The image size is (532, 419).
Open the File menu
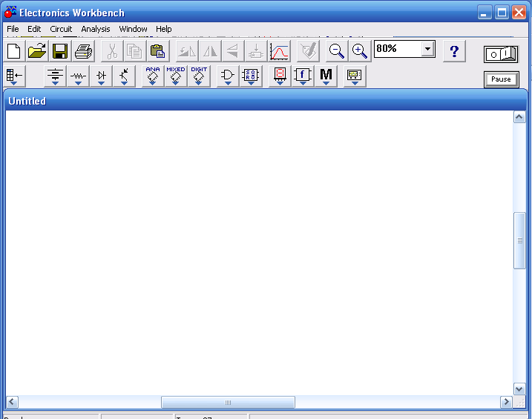(13, 29)
